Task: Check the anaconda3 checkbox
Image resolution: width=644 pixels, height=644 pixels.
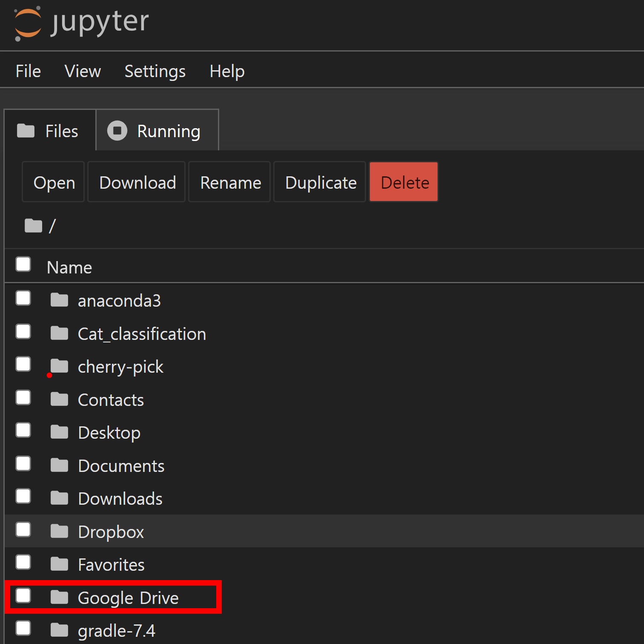Action: tap(23, 298)
